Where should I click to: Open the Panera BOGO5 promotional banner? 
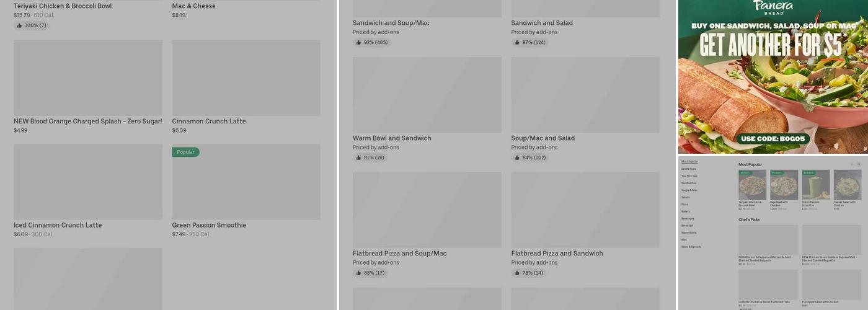pyautogui.click(x=773, y=77)
